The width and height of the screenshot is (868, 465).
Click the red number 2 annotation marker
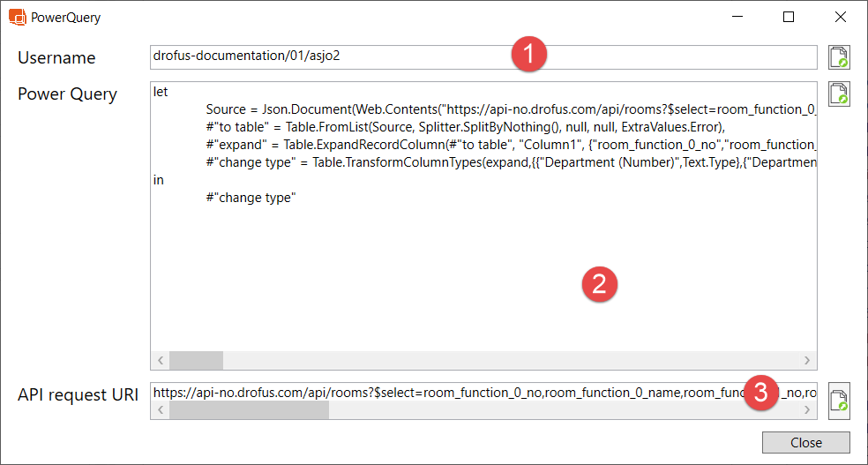click(x=599, y=284)
